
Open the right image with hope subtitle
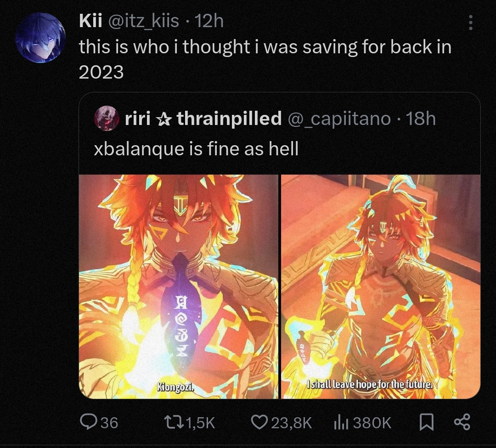(381, 287)
